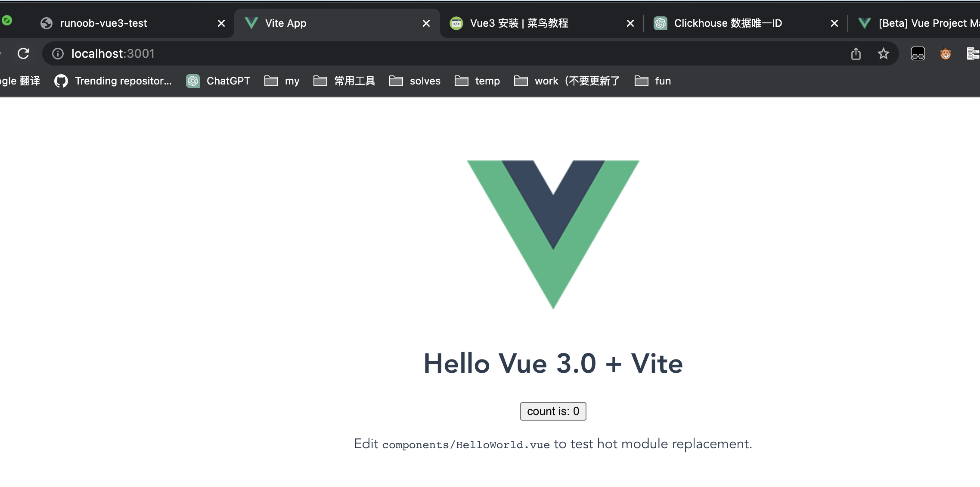Expand the 常用工具 bookmark folder

click(x=344, y=81)
